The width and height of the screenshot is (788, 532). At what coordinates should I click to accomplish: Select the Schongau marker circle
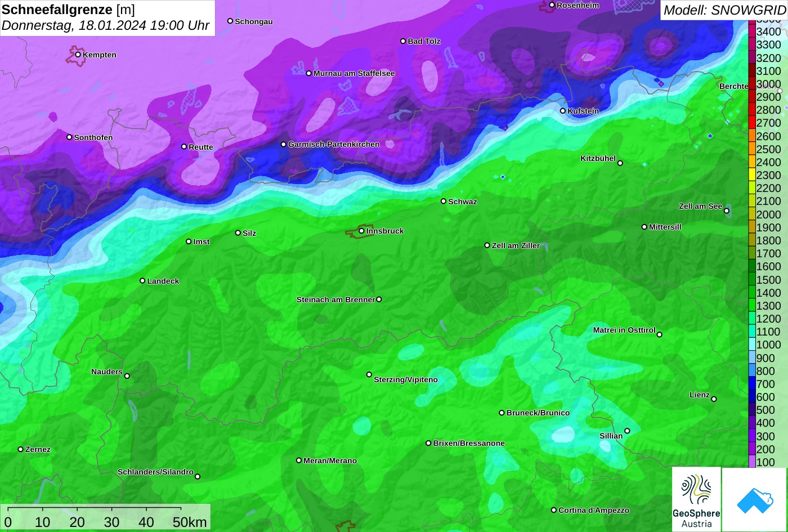(x=230, y=21)
